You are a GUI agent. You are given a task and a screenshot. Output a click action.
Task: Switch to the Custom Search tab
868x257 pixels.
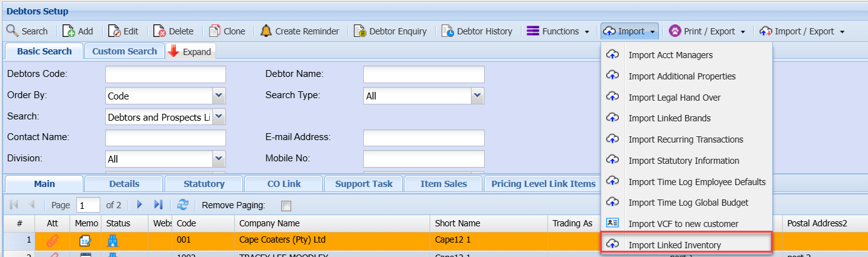coord(125,51)
